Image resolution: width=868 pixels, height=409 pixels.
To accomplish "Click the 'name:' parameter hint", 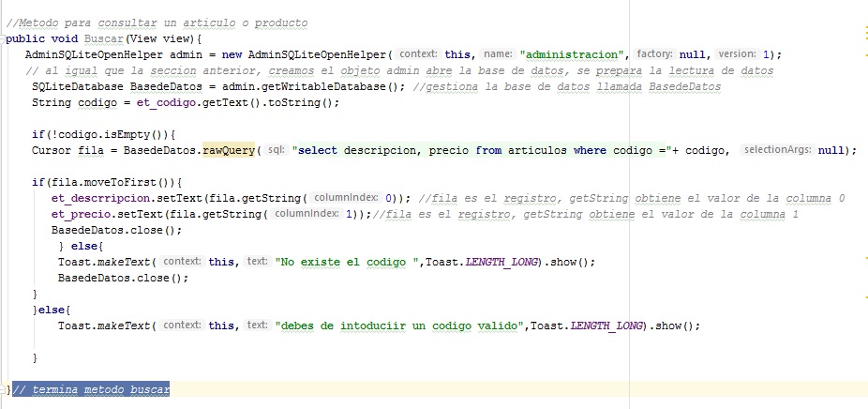I will (x=497, y=54).
